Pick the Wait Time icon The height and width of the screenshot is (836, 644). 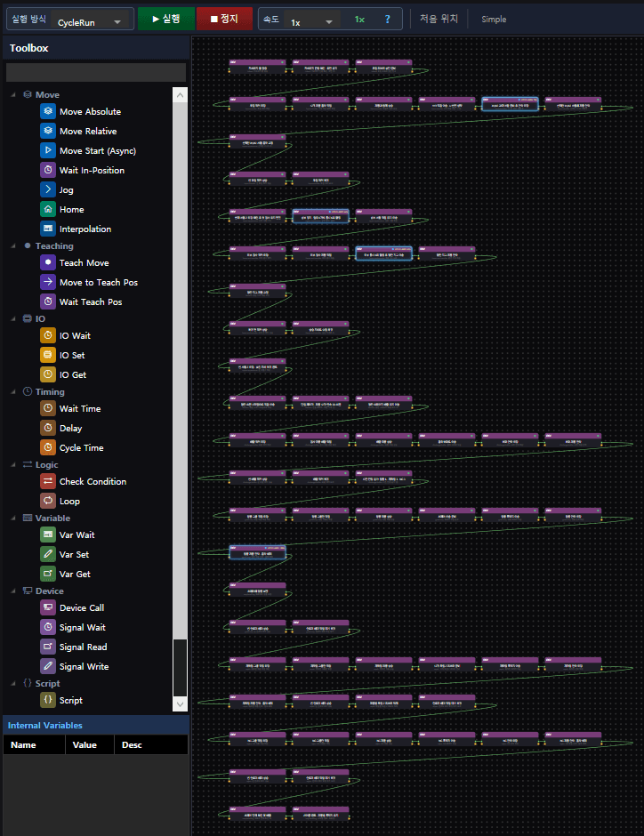point(48,408)
